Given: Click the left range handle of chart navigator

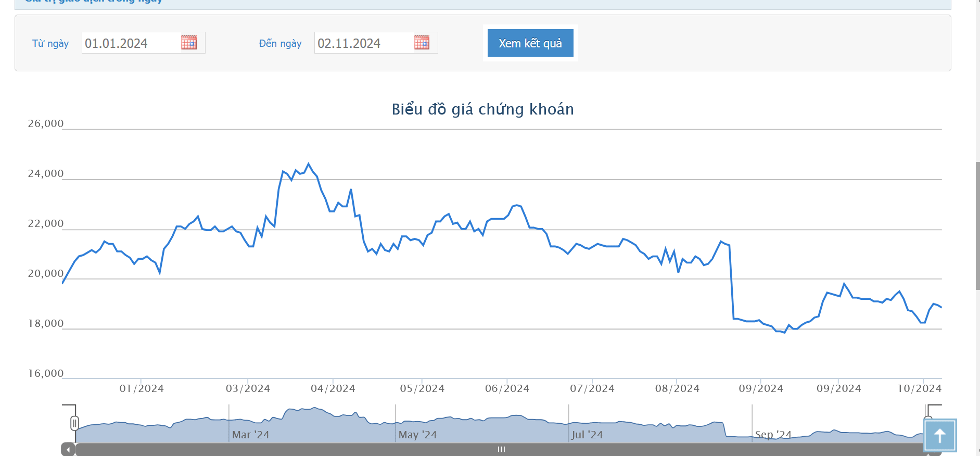Looking at the screenshot, I should 74,423.
